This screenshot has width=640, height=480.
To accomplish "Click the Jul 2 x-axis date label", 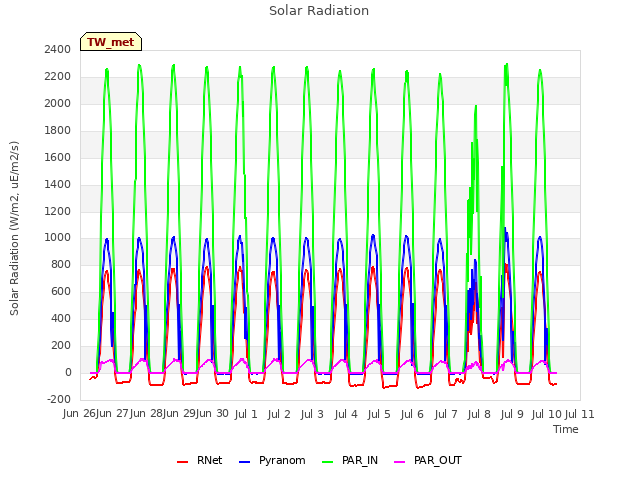I will pyautogui.click(x=279, y=414).
